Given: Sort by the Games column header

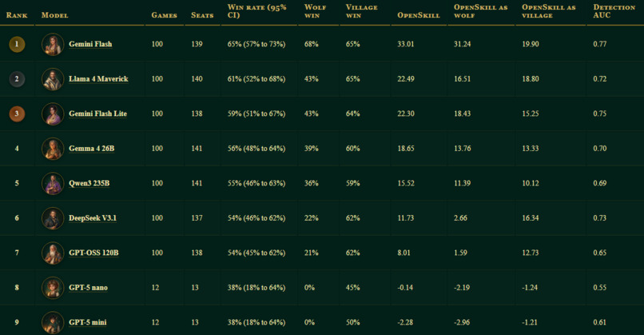Looking at the screenshot, I should (x=164, y=15).
